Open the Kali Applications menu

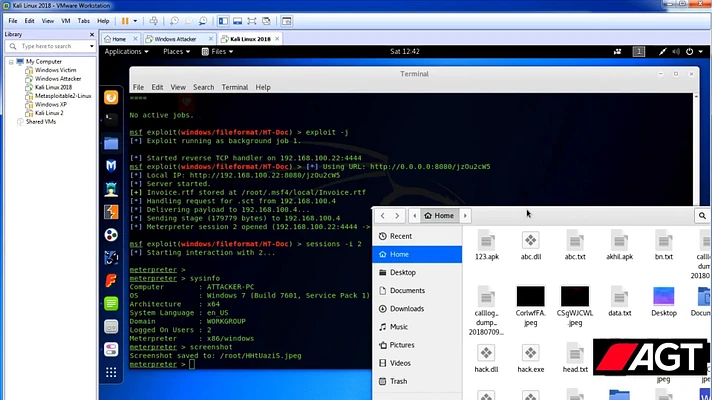click(x=126, y=52)
